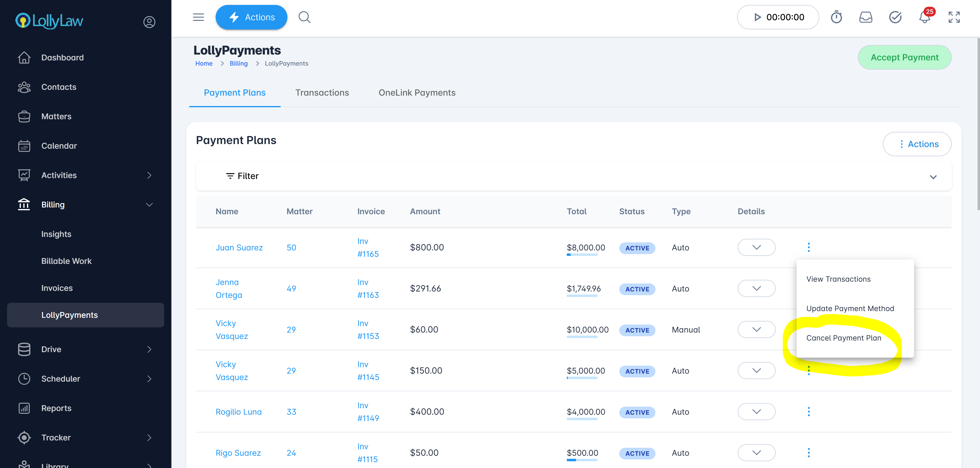Expand details for Inv #1145 plan

tap(756, 371)
